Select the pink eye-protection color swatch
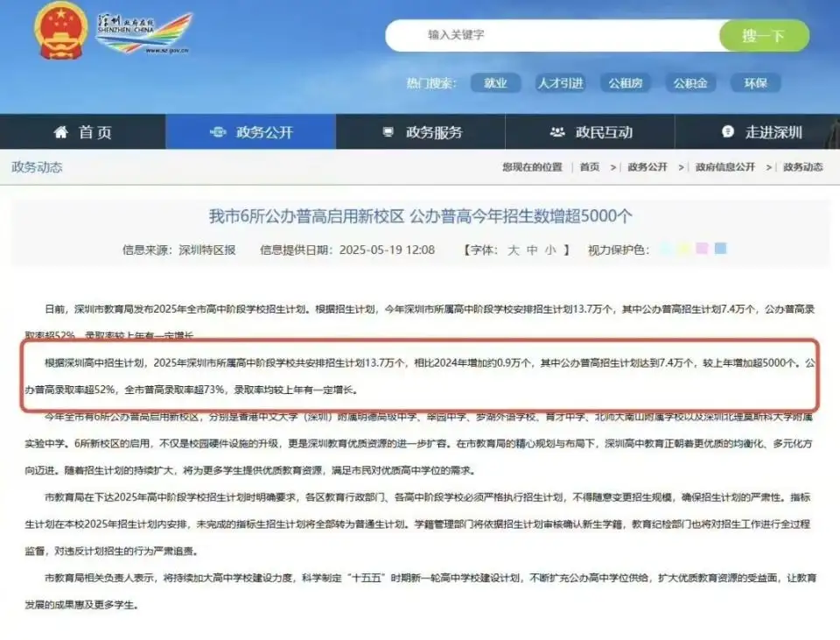Image resolution: width=840 pixels, height=640 pixels. [x=702, y=249]
